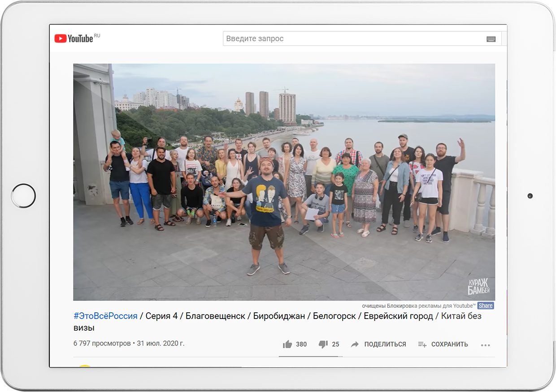Click the СОХРАНИТЬ label
Image resolution: width=556 pixels, height=392 pixels.
tap(449, 344)
